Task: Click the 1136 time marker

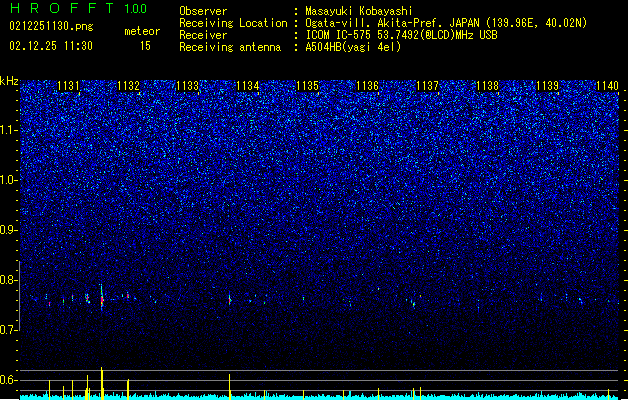Action: coord(367,85)
